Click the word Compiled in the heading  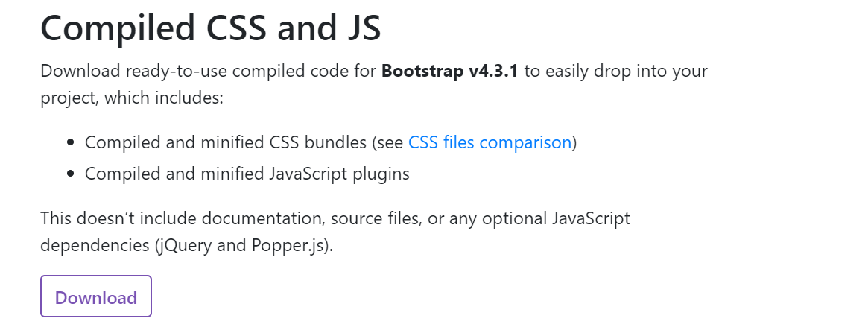click(115, 29)
